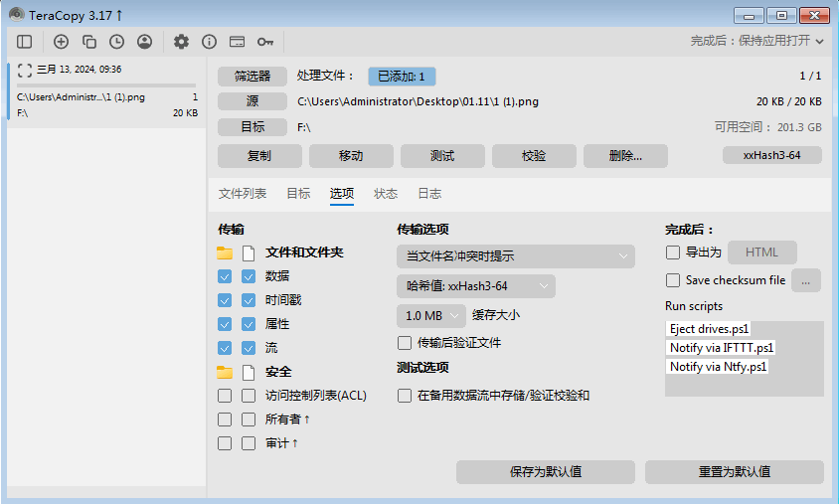This screenshot has height=504, width=839.
Task: Click the 源 button
Action: tap(252, 101)
